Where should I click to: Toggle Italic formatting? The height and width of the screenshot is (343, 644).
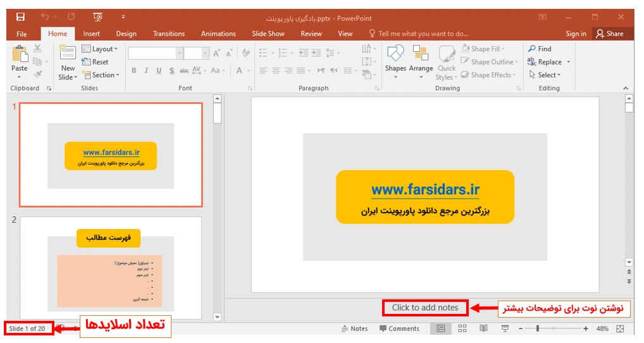146,71
